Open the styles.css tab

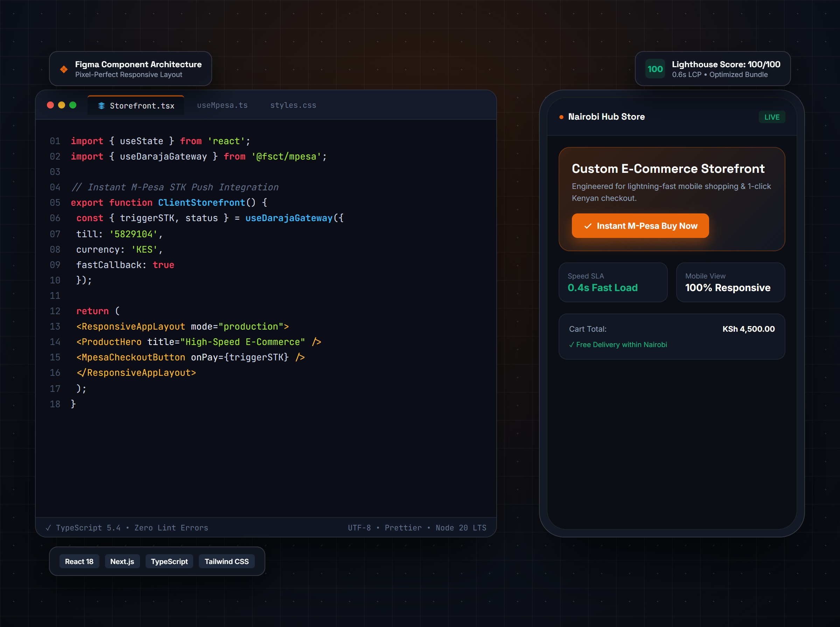pos(293,105)
